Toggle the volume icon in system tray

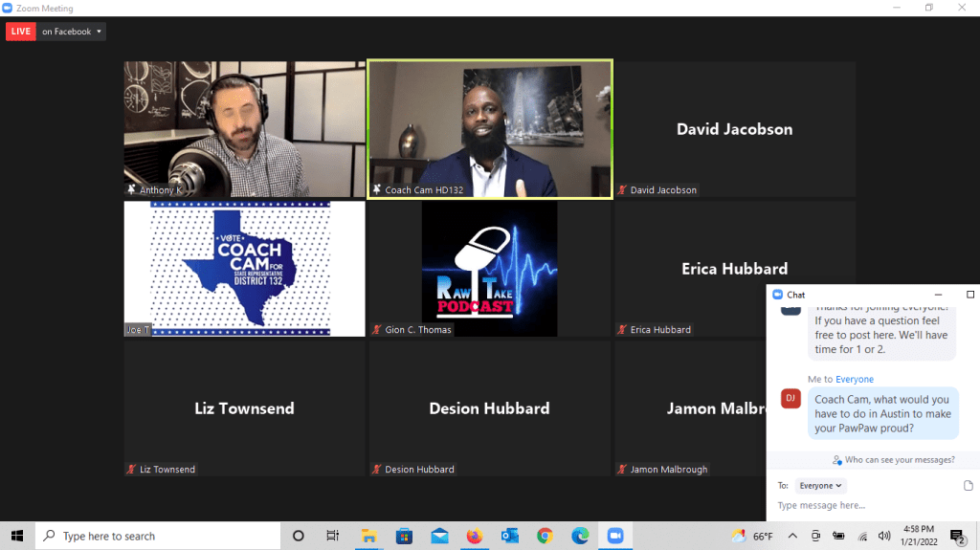point(883,536)
